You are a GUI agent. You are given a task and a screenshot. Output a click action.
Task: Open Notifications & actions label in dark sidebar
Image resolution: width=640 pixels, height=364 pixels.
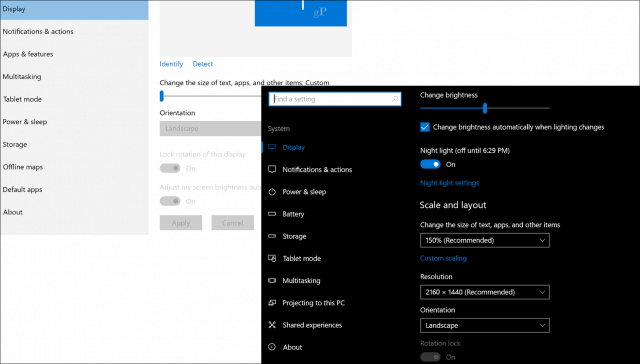click(317, 170)
